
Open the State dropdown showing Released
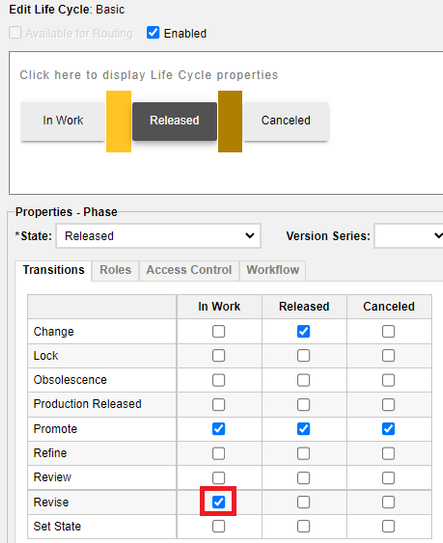[x=158, y=236]
